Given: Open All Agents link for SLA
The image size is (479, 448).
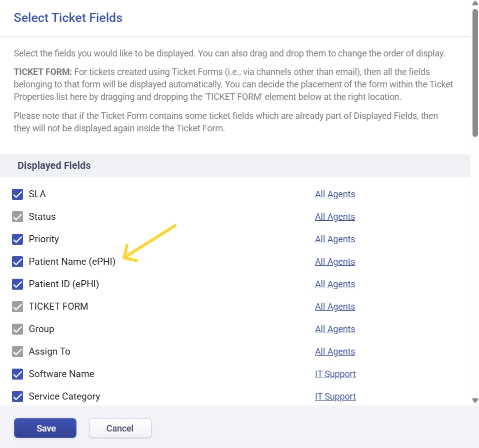Looking at the screenshot, I should pos(335,194).
